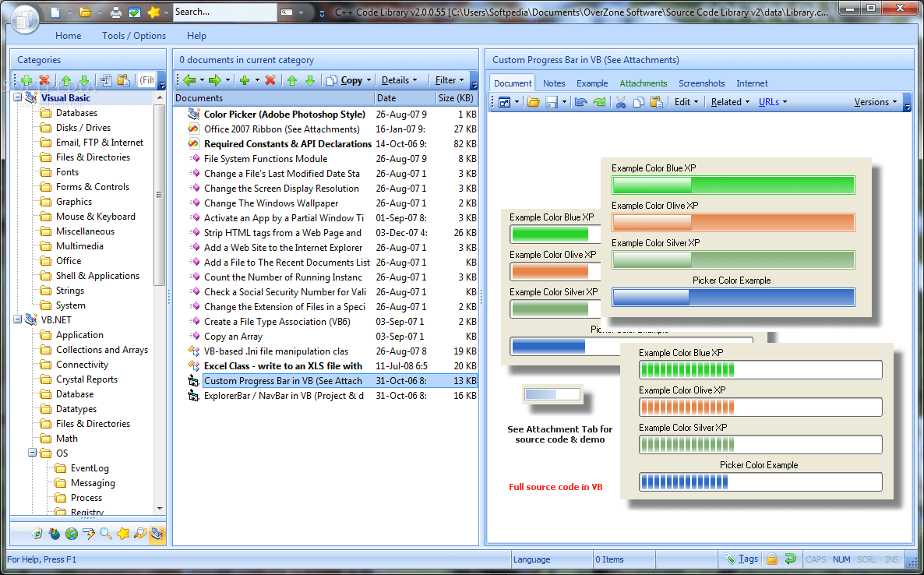Switch to the Attachments tab

click(x=643, y=83)
